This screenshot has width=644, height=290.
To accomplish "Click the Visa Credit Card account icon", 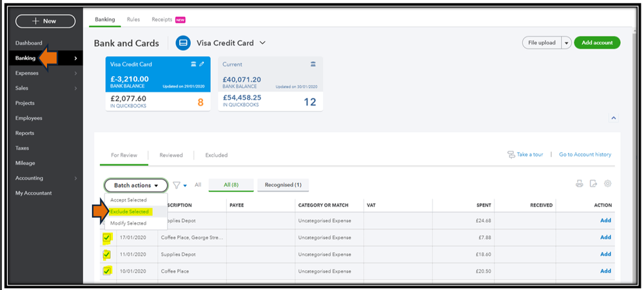I will (x=183, y=43).
